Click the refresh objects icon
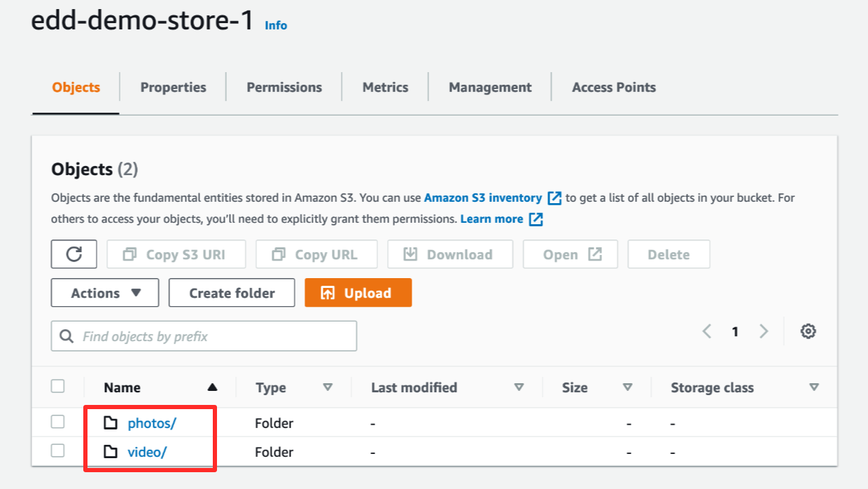868x489 pixels. pos(73,254)
